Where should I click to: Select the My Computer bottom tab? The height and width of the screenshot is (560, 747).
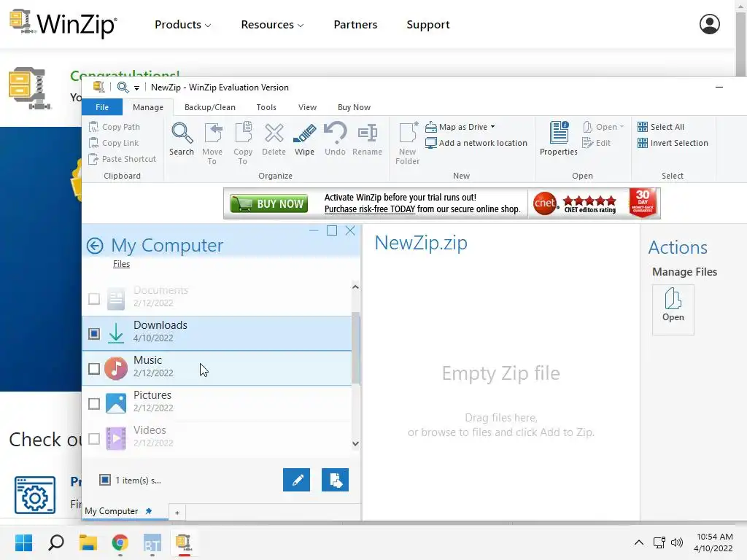(x=125, y=511)
